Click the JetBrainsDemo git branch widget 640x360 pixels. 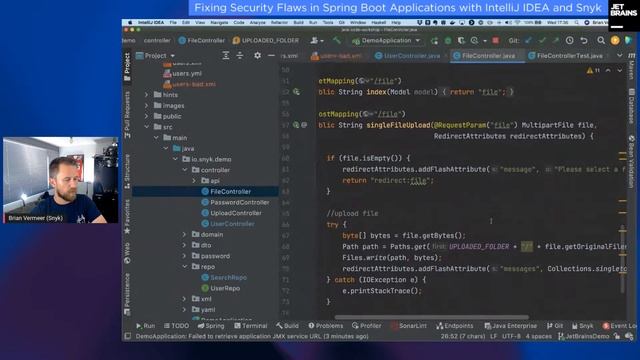click(x=584, y=336)
